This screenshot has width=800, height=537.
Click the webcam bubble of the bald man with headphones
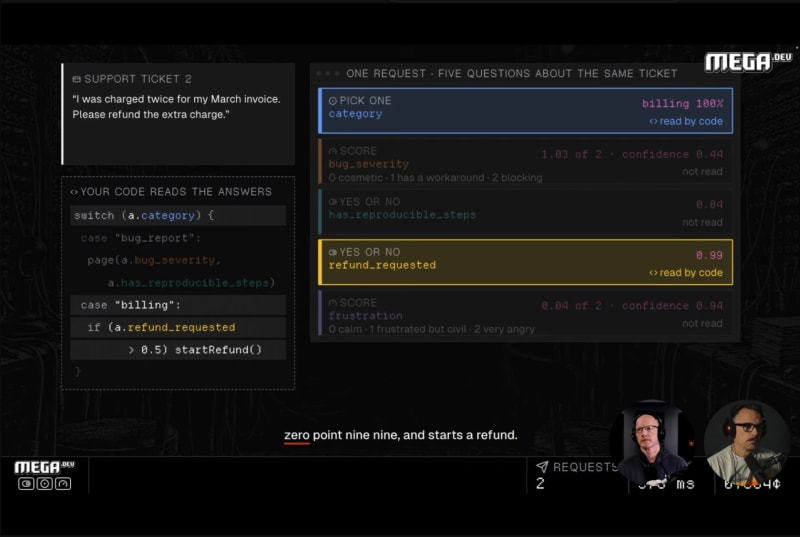[651, 442]
